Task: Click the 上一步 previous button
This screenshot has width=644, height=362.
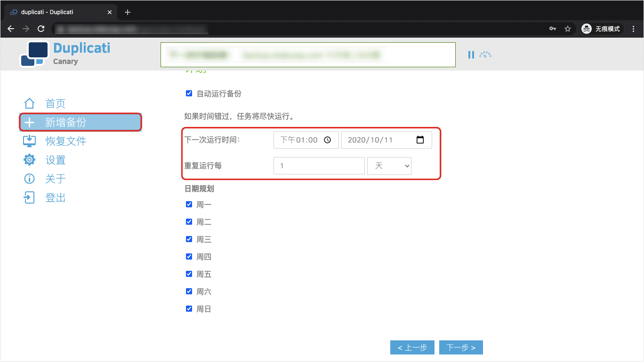Action: tap(412, 347)
